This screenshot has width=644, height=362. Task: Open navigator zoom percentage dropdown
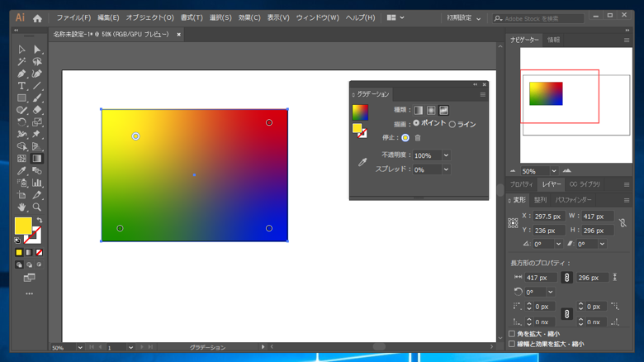coord(554,171)
